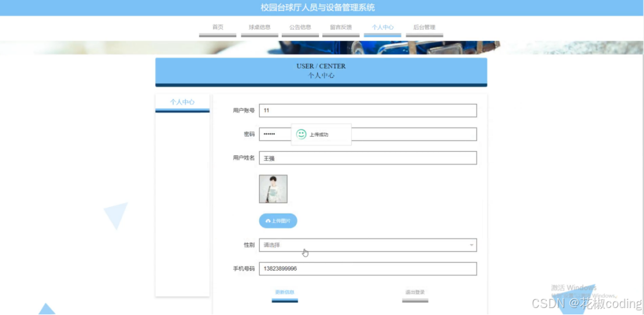
Task: Click the 上传图片 upload button
Action: coord(278,221)
